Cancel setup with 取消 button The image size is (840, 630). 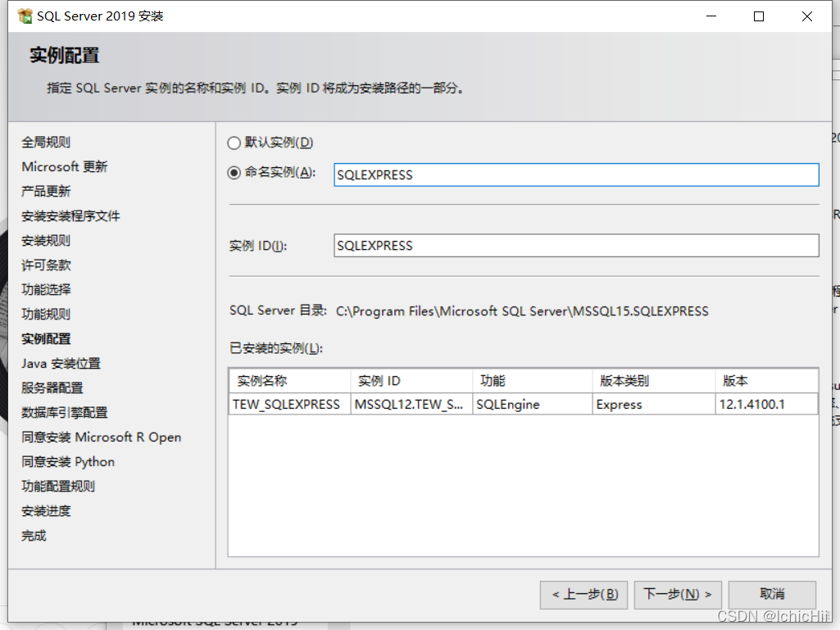[x=772, y=594]
